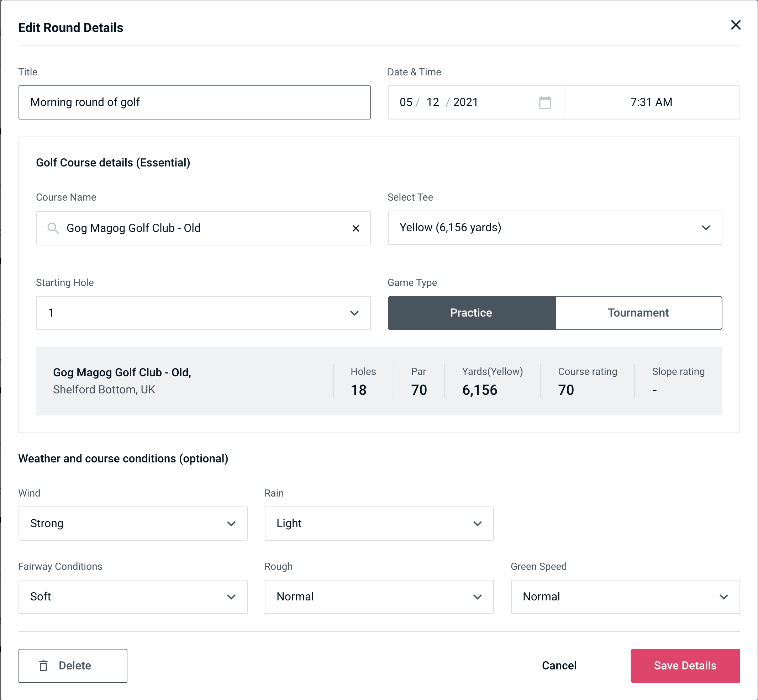Image resolution: width=758 pixels, height=700 pixels.
Task: Click the search icon in Course Name field
Action: pos(53,228)
